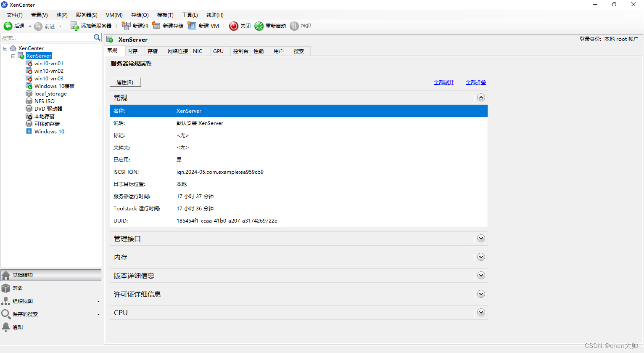This screenshot has width=644, height=353.
Task: Click the 基础结构 house icon
Action: click(6, 275)
